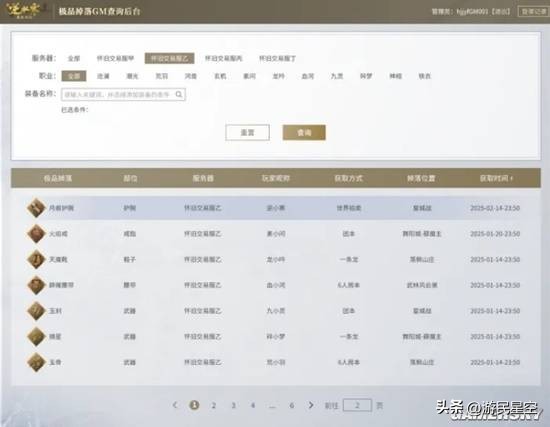Open page 3 in pagination
Image resolution: width=550 pixels, height=427 pixels.
(x=233, y=406)
